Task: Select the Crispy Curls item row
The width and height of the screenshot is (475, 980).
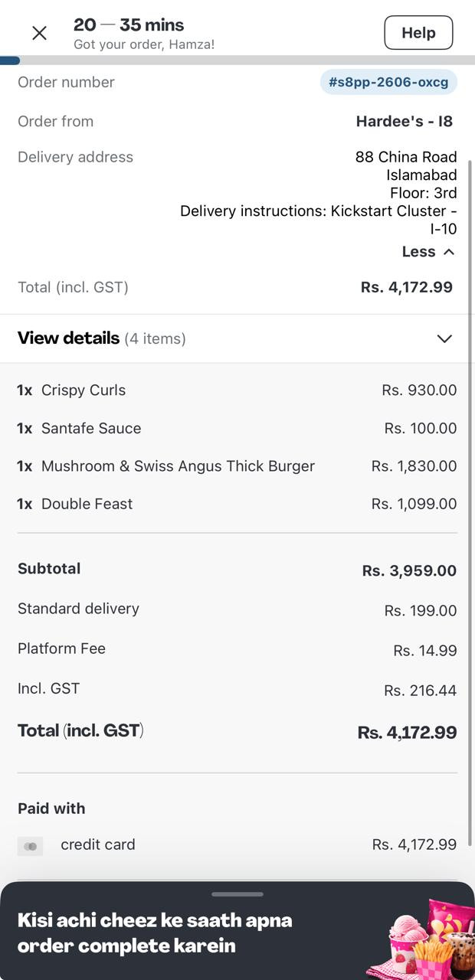Action: 84,390
